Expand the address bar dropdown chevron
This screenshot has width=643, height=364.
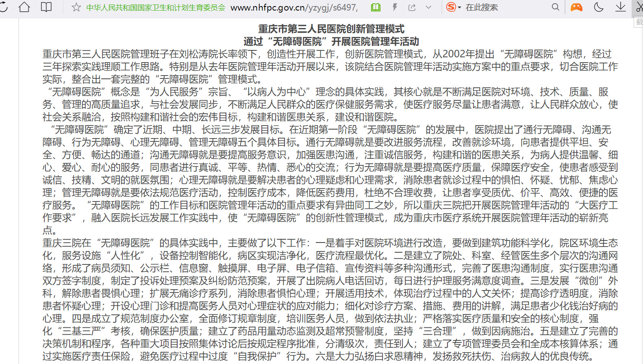428,7
